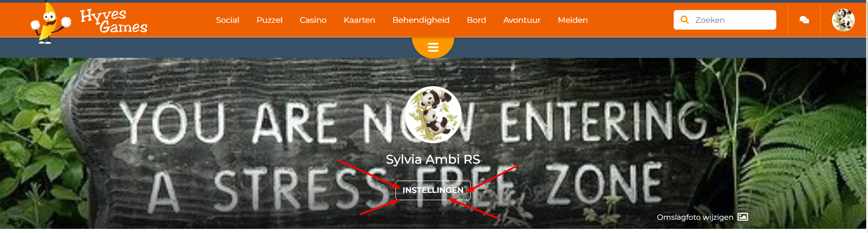Select the Casino menu item
The image size is (868, 233).
tap(313, 20)
